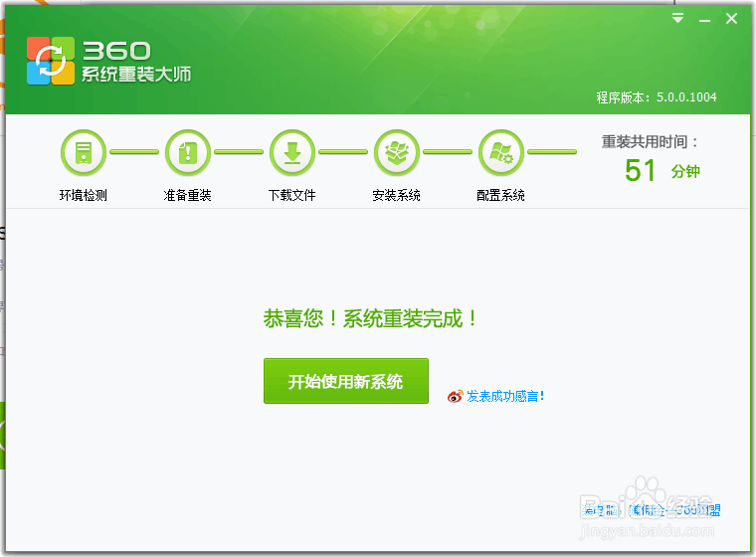Click the 环境检测 step label
The image size is (756, 557).
click(x=83, y=195)
